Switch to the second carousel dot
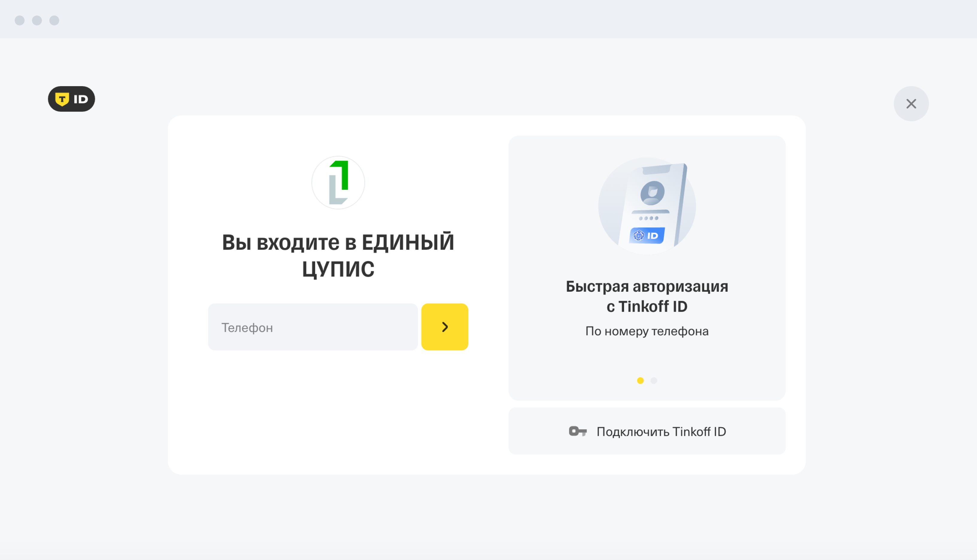 coord(653,381)
